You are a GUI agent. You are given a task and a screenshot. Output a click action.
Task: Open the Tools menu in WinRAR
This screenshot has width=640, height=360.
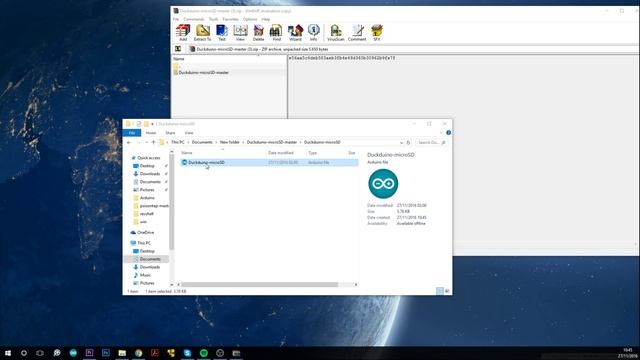point(213,19)
